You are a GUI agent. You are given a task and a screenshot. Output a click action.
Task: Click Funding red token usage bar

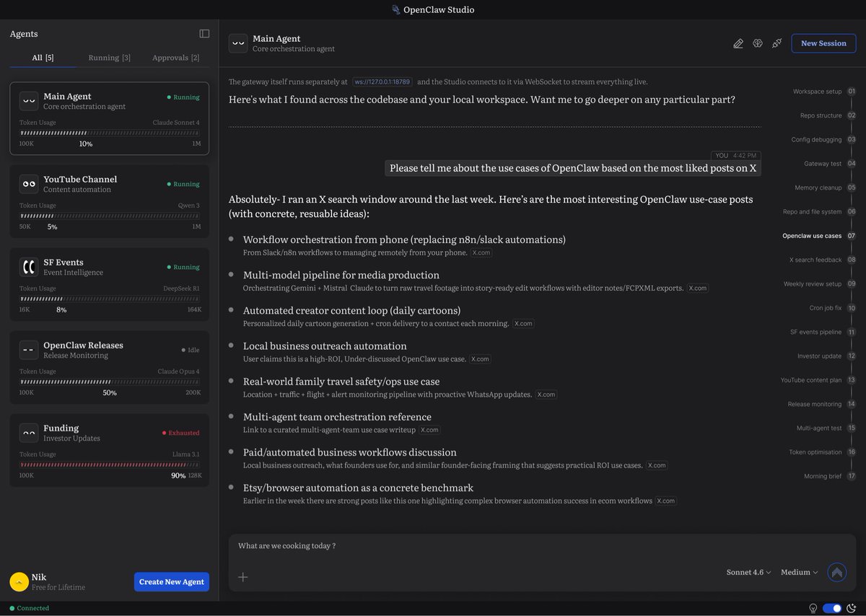point(109,465)
